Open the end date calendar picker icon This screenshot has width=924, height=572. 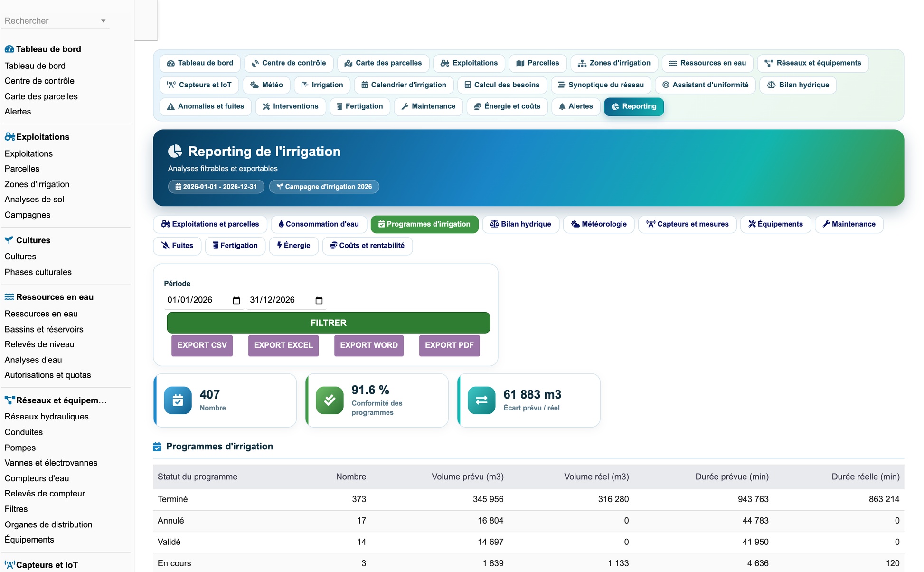point(319,300)
